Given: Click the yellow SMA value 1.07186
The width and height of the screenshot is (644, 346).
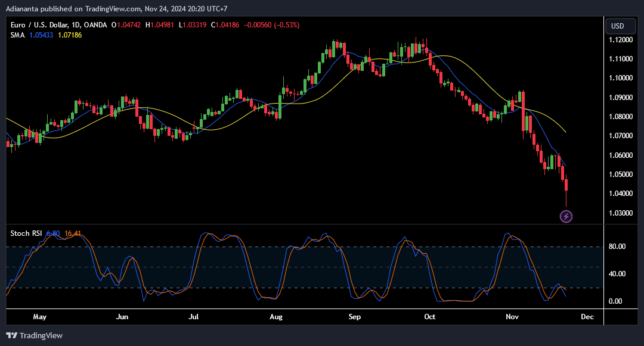Looking at the screenshot, I should click(70, 35).
